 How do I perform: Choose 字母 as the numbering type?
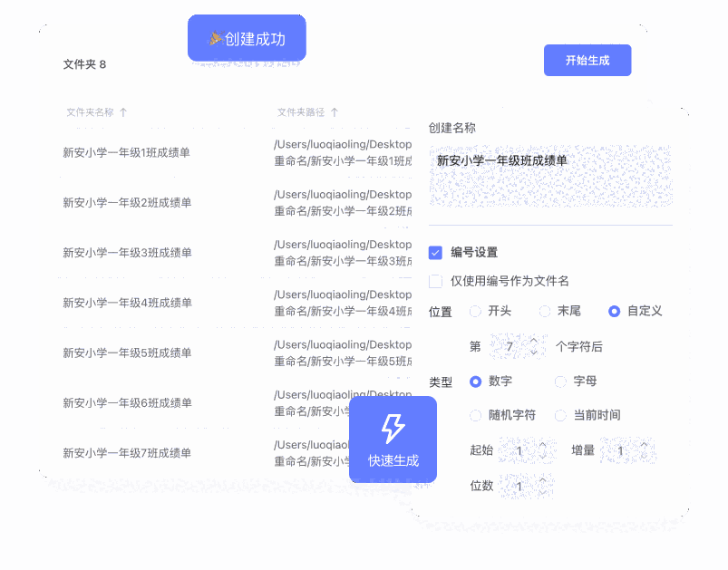562,381
